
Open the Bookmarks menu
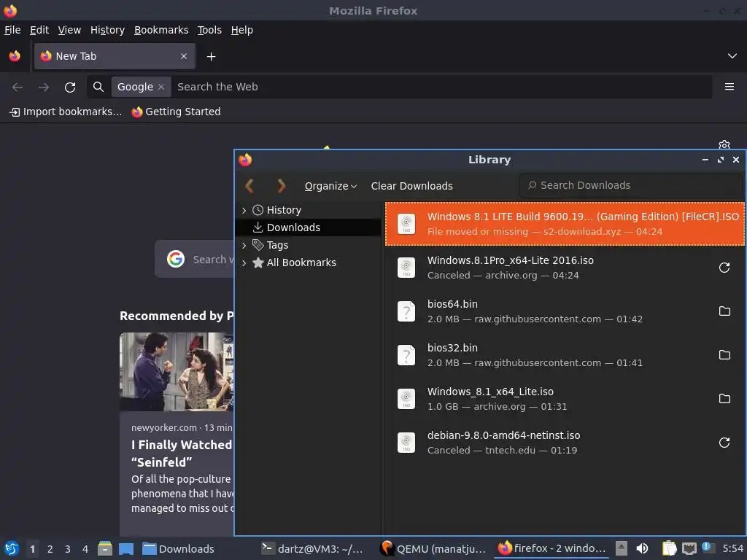[161, 30]
